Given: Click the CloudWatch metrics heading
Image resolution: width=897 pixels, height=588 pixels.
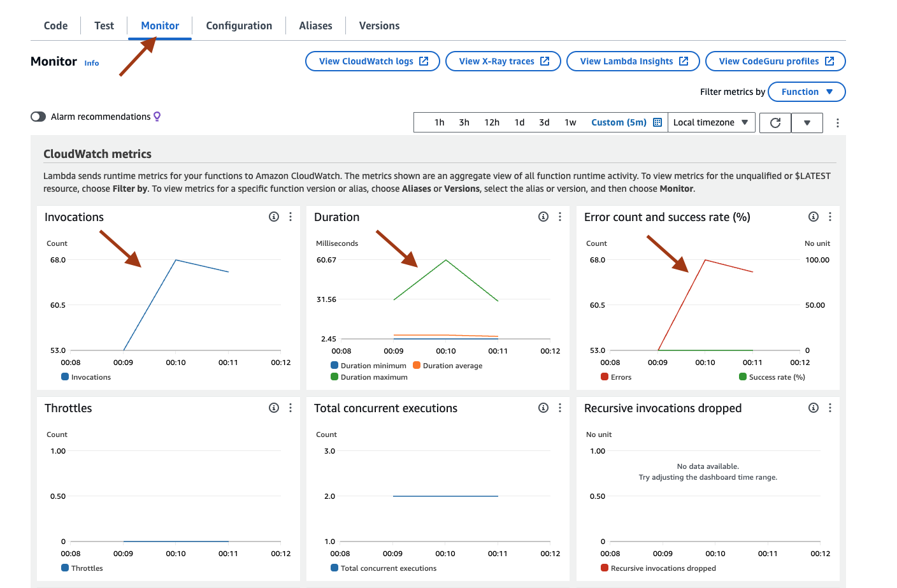Looking at the screenshot, I should pos(97,154).
